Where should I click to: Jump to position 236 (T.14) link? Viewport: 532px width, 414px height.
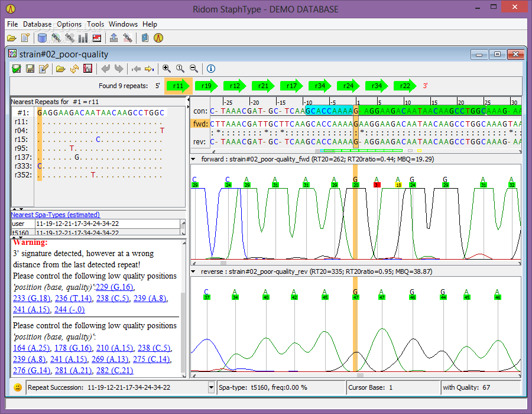coord(74,298)
